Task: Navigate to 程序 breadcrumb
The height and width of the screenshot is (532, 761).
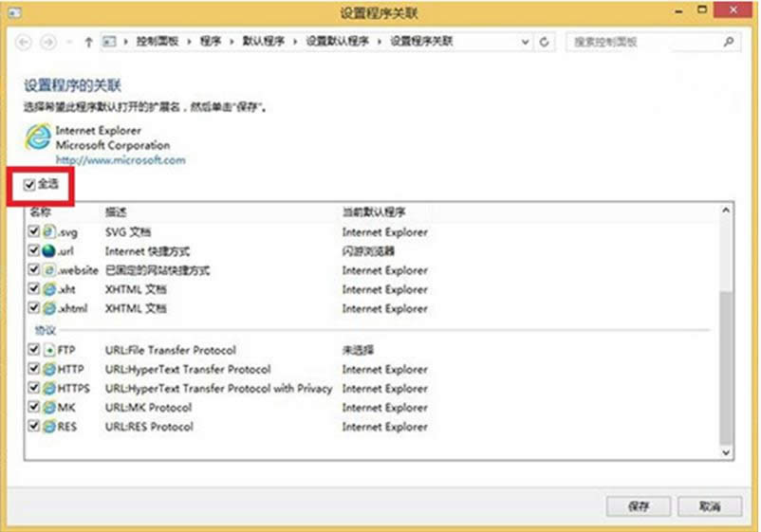Action: pyautogui.click(x=211, y=41)
